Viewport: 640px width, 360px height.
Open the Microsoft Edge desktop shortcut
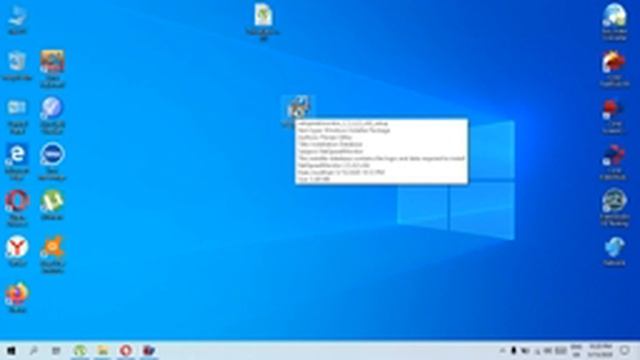point(17,162)
